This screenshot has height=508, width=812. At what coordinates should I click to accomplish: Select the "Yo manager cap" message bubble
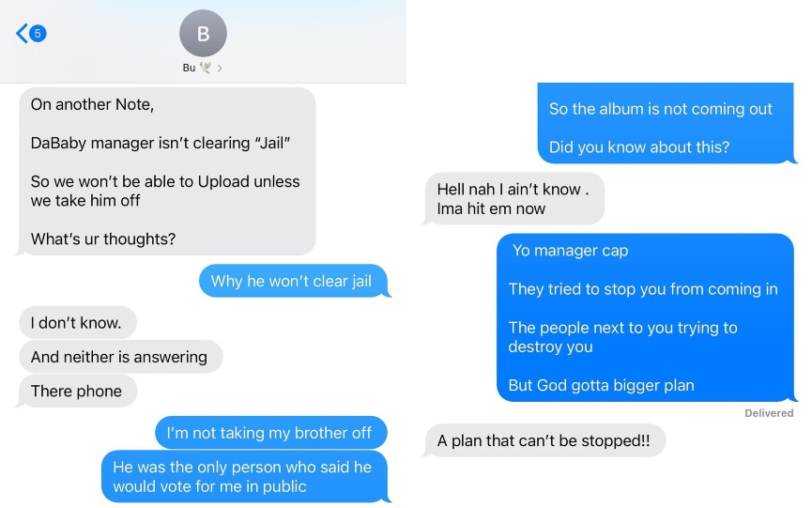(x=645, y=317)
